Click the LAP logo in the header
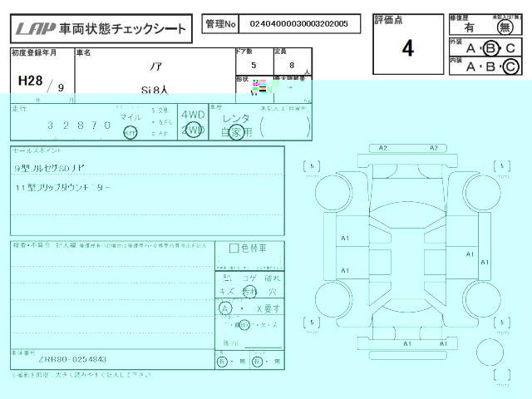The image size is (532, 399). [x=35, y=27]
